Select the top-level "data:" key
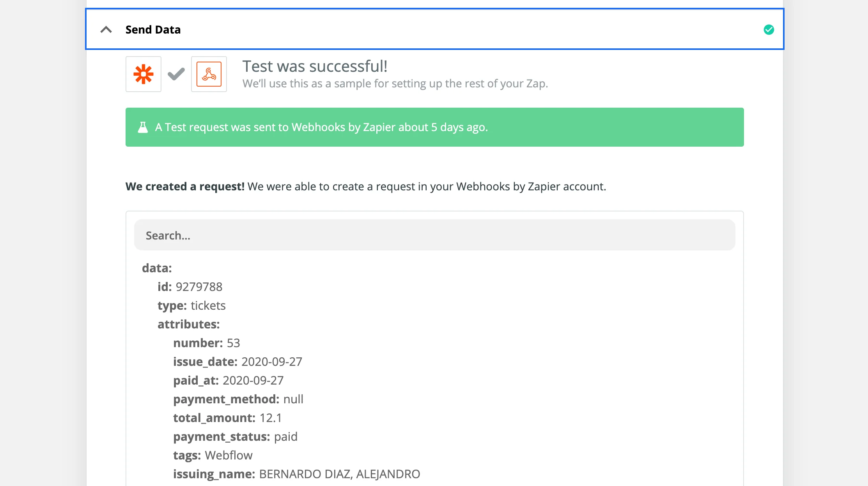This screenshot has width=868, height=486. [x=157, y=268]
